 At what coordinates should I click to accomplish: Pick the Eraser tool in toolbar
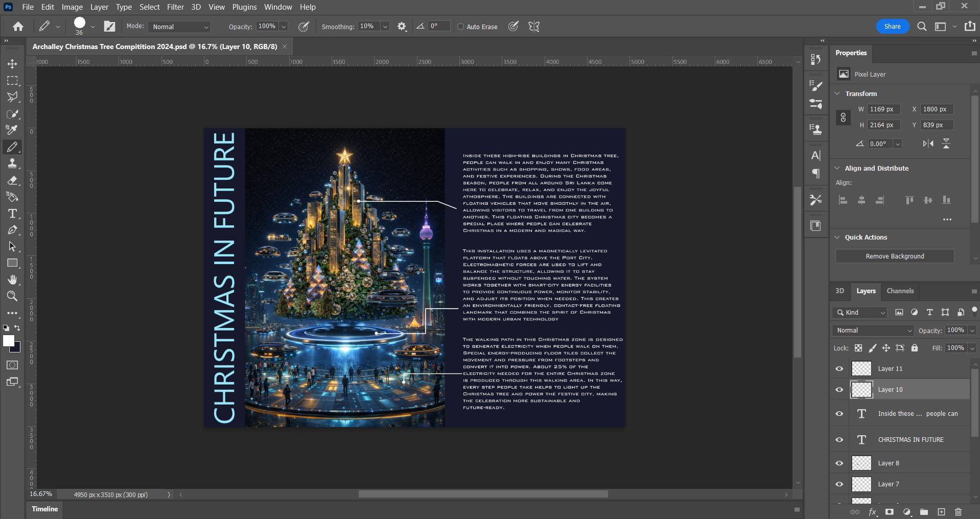point(12,180)
